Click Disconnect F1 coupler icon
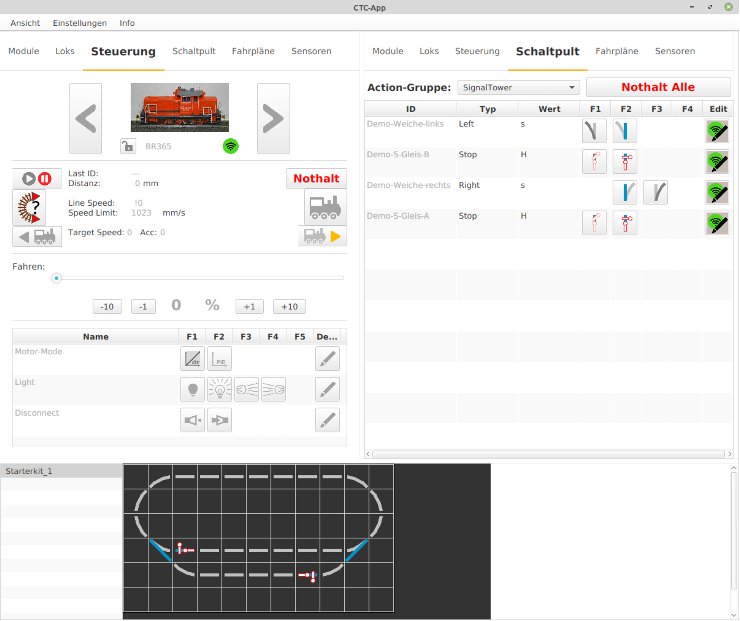Viewport: 740px width, 621px height. tap(192, 420)
